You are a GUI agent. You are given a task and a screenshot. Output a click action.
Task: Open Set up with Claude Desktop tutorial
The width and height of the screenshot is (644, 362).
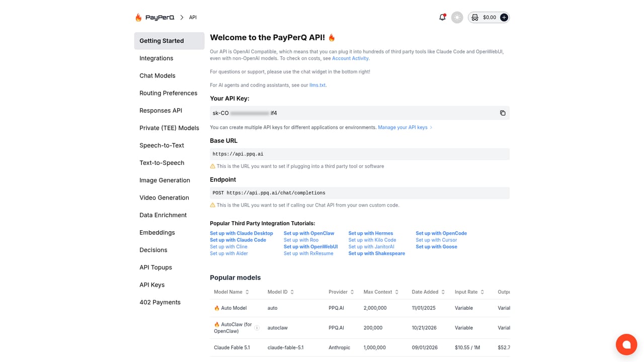[242, 233]
